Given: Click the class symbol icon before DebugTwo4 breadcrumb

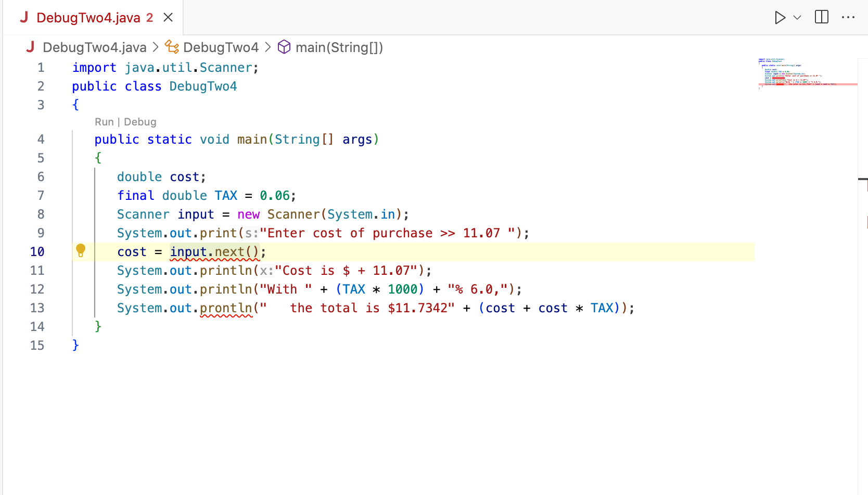Looking at the screenshot, I should (172, 47).
